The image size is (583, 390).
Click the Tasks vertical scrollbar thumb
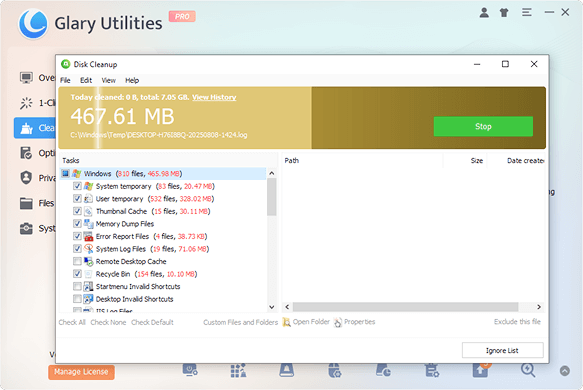(x=272, y=197)
